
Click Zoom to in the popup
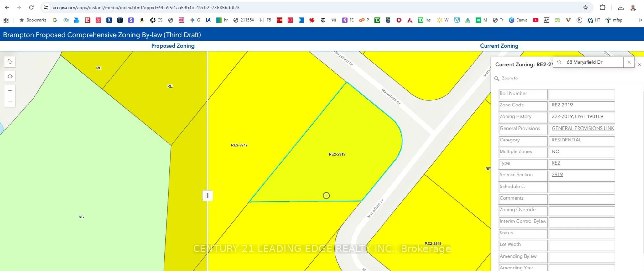point(509,78)
